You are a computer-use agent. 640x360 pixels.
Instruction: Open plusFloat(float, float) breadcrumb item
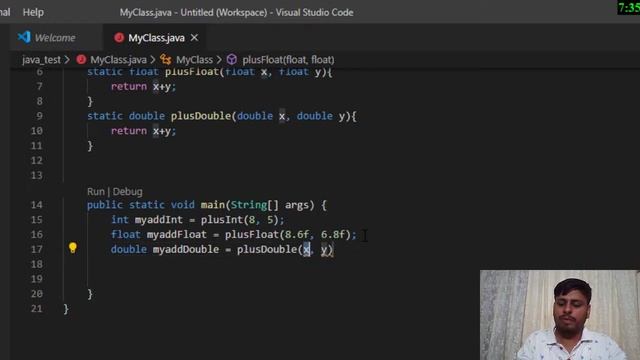[x=288, y=60]
